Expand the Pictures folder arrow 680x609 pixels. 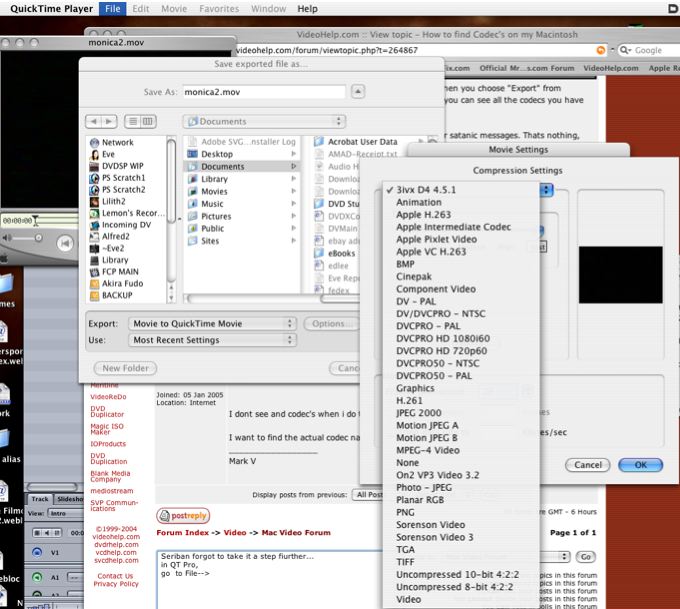click(x=293, y=216)
